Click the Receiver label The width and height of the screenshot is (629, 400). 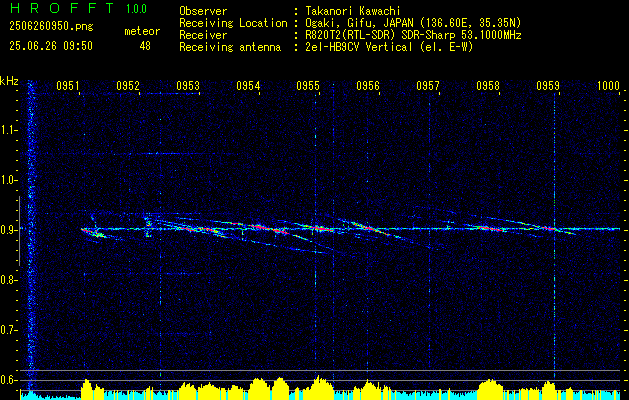tap(203, 35)
